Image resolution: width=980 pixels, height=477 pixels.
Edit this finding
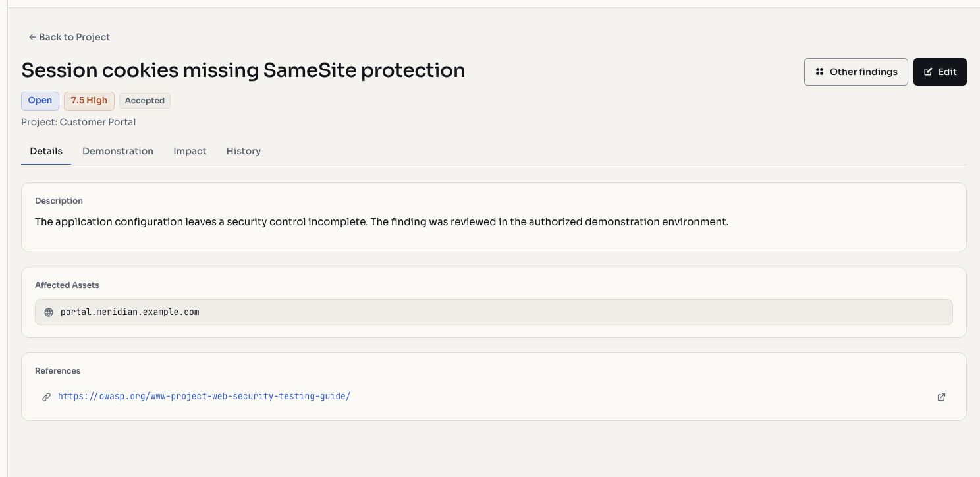940,72
